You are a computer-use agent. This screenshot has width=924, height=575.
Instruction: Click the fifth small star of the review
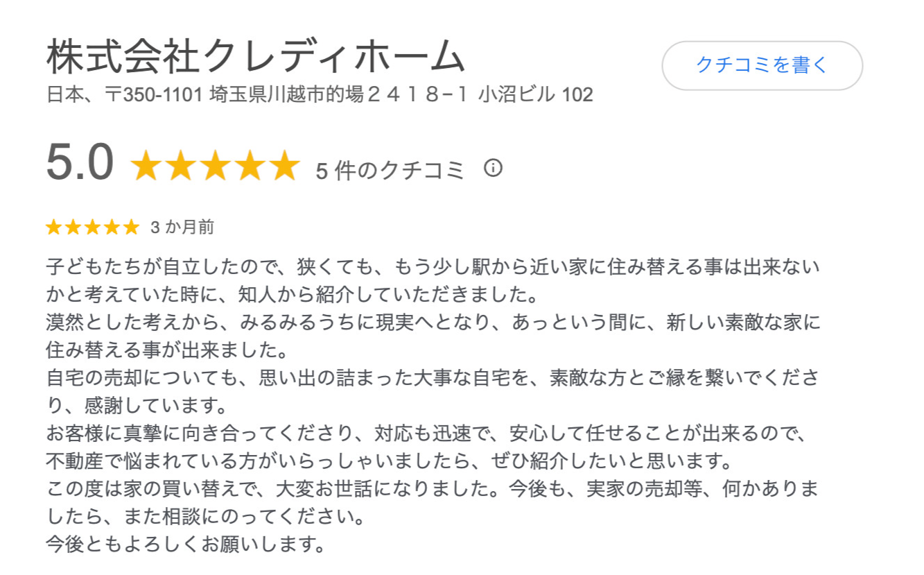(131, 227)
